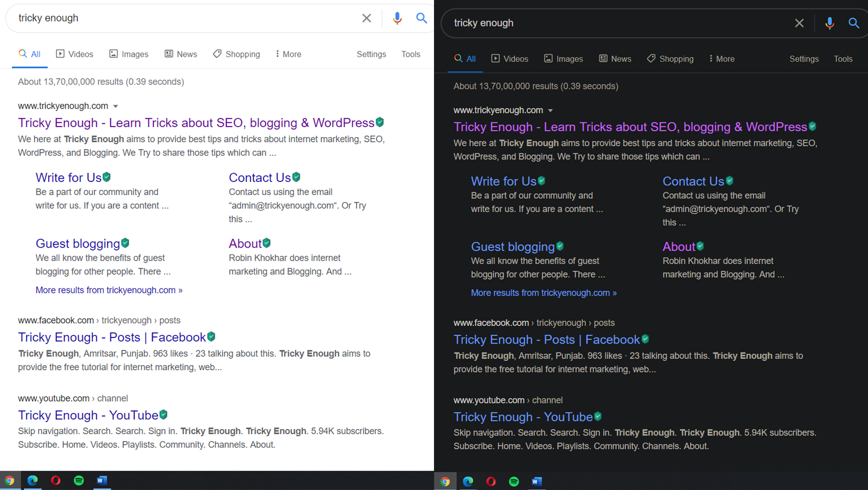
Task: Click shield badge next to light-mode YouTube result title
Action: (x=164, y=415)
